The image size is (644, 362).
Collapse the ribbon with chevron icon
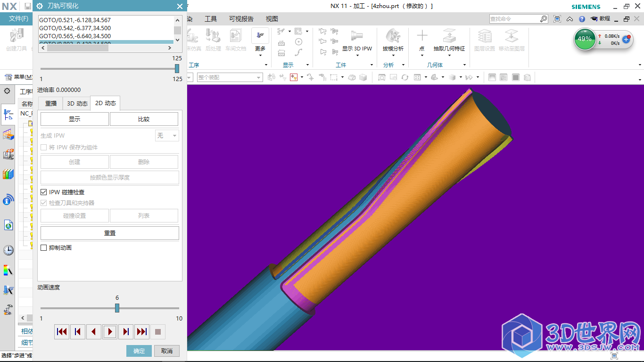point(570,19)
